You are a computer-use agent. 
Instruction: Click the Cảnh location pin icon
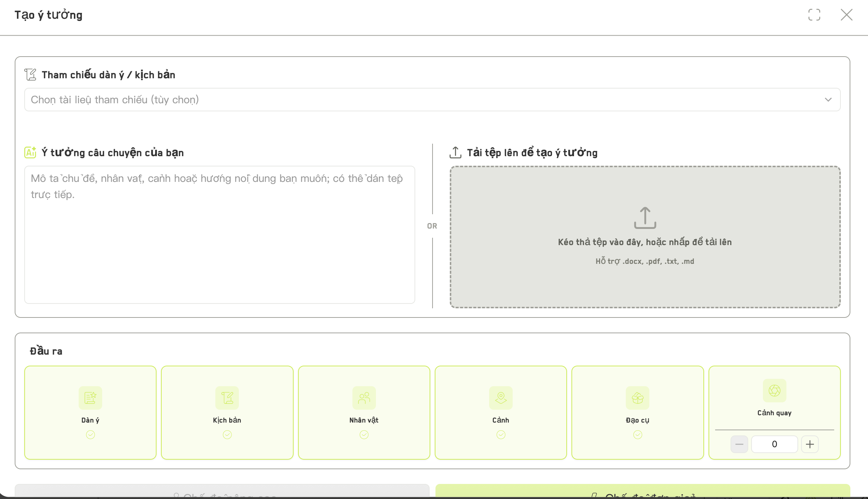(501, 398)
